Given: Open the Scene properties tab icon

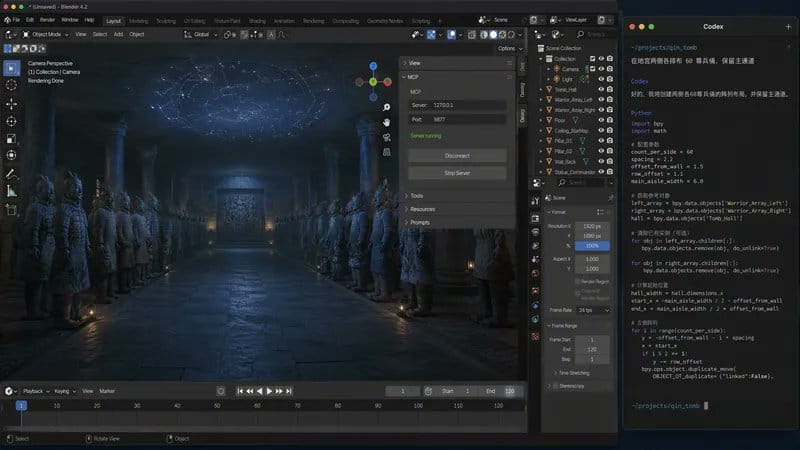Looking at the screenshot, I should [x=535, y=259].
